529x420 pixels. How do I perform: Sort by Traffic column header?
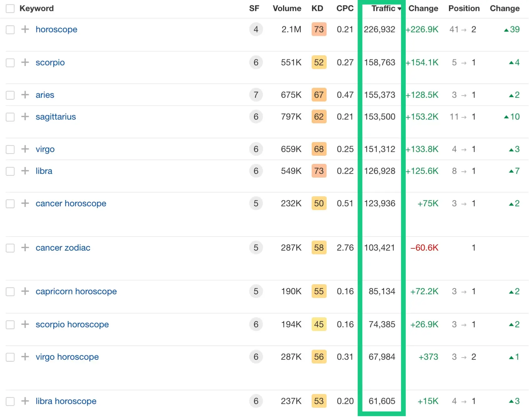tap(386, 8)
